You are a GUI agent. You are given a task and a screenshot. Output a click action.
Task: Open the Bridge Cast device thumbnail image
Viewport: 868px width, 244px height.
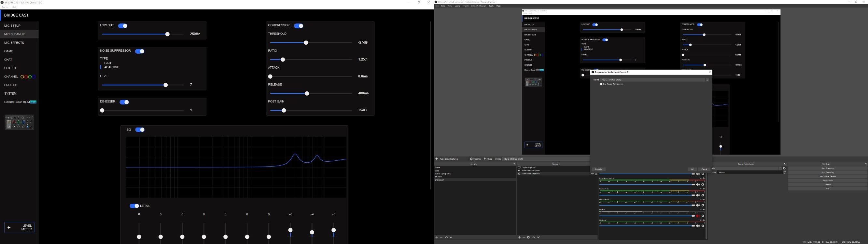pyautogui.click(x=19, y=122)
